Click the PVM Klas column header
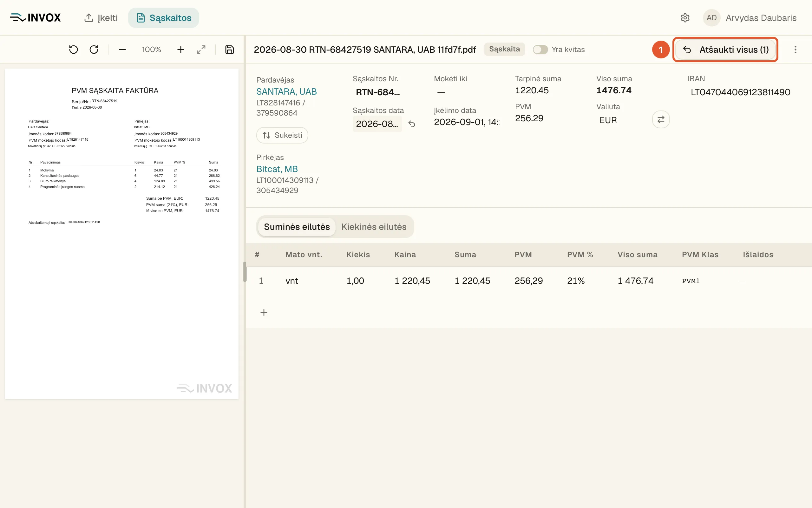This screenshot has width=812, height=508. (x=700, y=255)
